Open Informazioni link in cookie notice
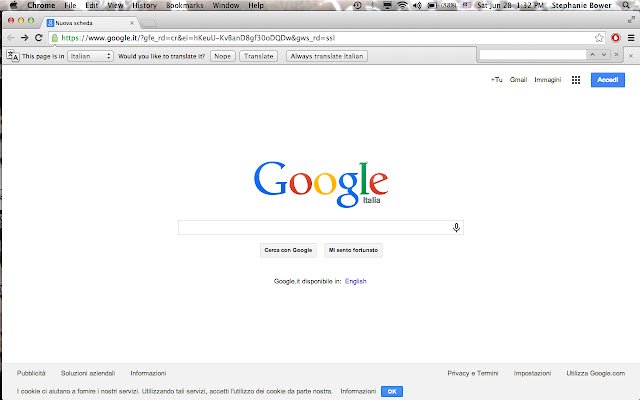The width and height of the screenshot is (640, 400). tap(358, 391)
